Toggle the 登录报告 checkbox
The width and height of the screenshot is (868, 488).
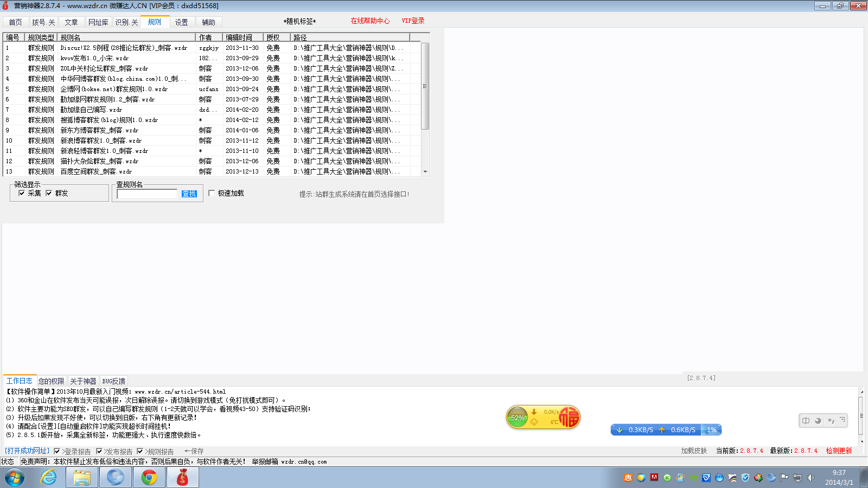click(x=57, y=451)
